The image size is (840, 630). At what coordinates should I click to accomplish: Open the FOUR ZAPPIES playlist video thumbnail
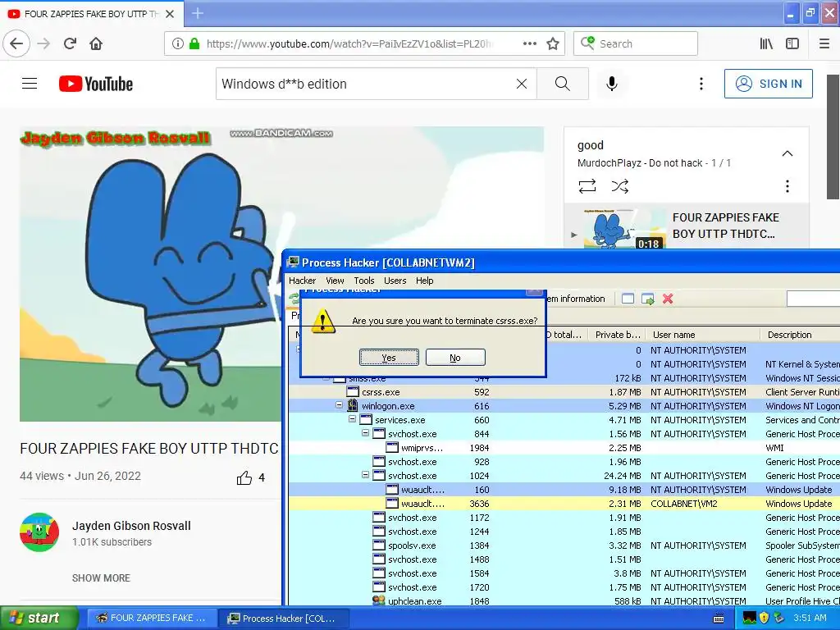click(x=624, y=227)
